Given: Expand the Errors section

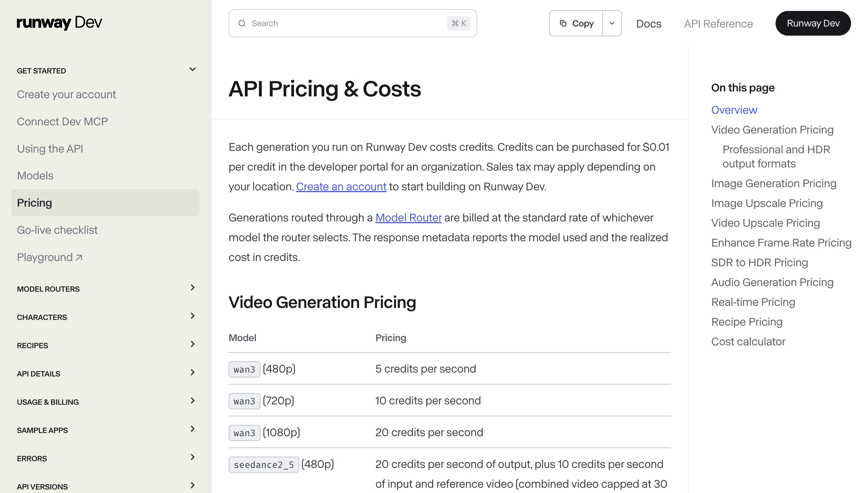Looking at the screenshot, I should [x=193, y=457].
